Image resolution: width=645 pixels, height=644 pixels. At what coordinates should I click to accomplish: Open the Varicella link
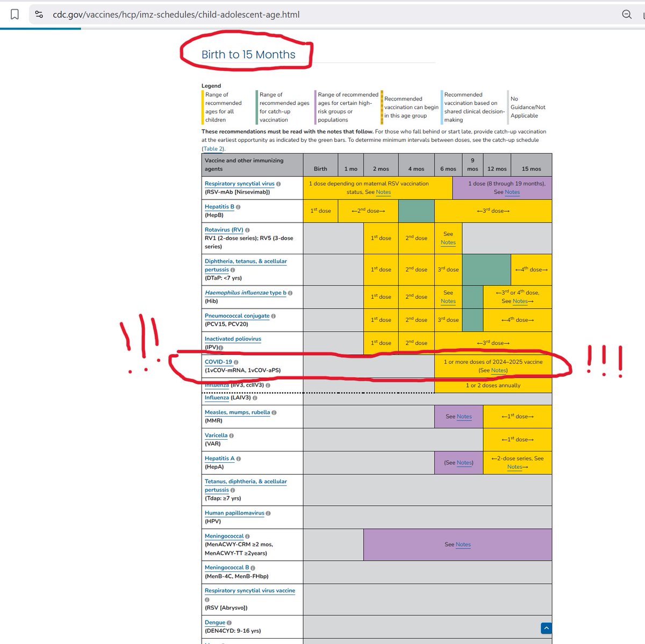216,436
